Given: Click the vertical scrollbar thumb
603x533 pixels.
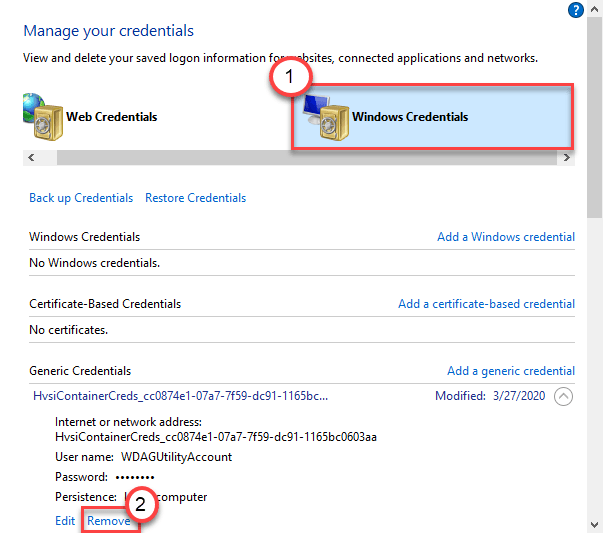Looking at the screenshot, I should 595,117.
